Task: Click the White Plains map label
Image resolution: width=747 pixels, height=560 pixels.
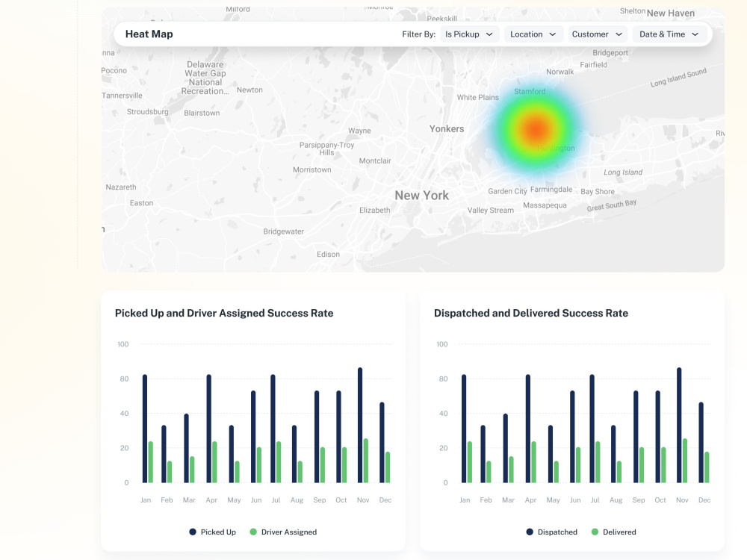Action: [x=478, y=97]
